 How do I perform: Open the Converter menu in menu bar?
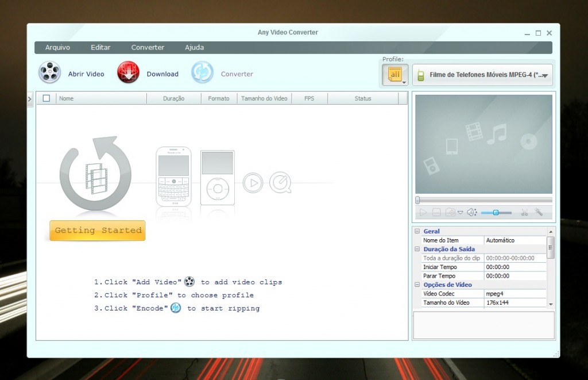click(148, 47)
